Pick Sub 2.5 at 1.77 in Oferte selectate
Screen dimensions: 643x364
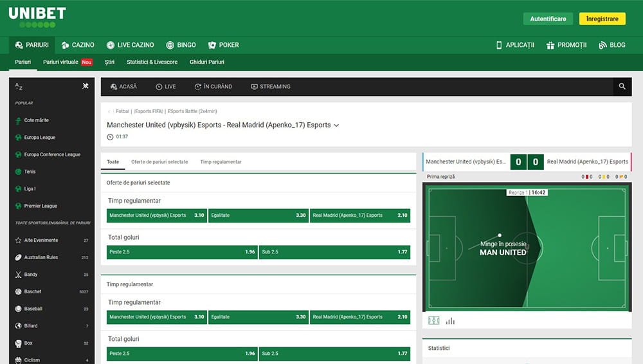334,252
